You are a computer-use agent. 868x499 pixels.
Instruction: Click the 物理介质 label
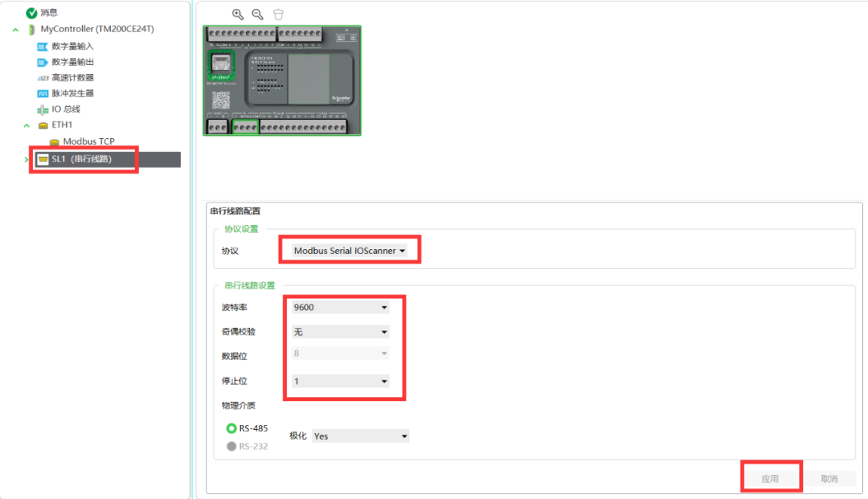tap(239, 406)
